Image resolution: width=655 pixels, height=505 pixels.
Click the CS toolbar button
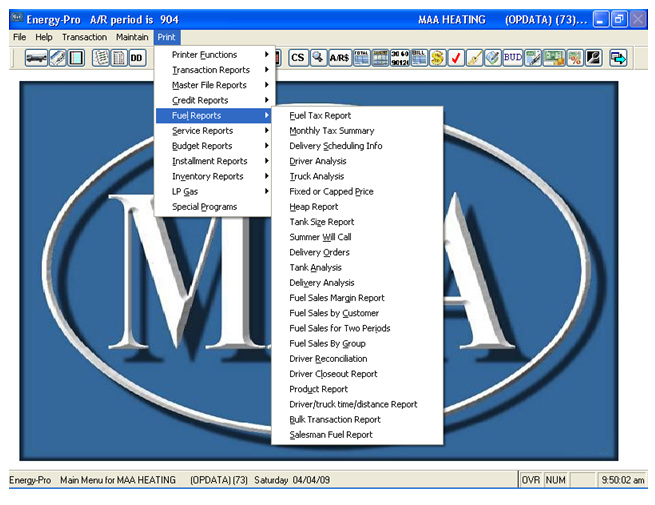[298, 58]
